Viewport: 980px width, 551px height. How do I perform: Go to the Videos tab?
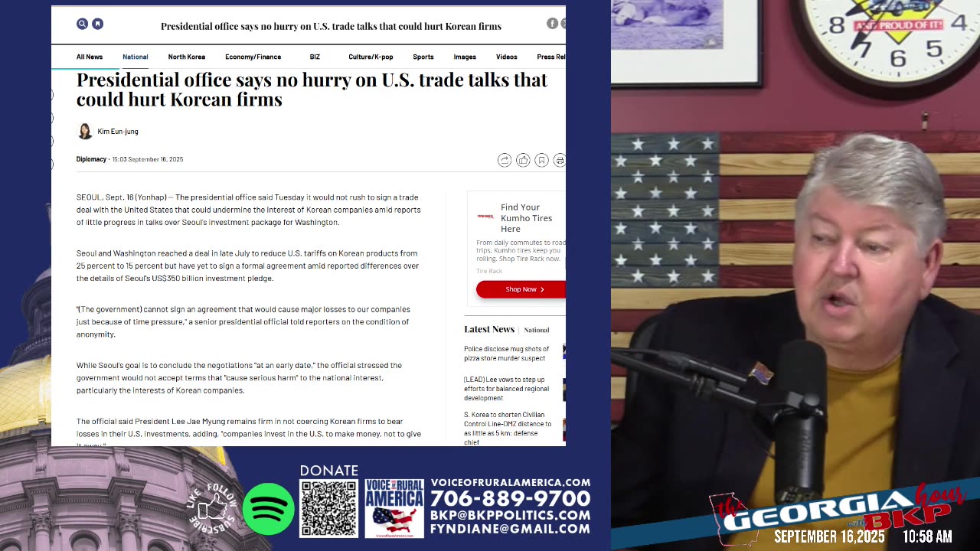[507, 57]
